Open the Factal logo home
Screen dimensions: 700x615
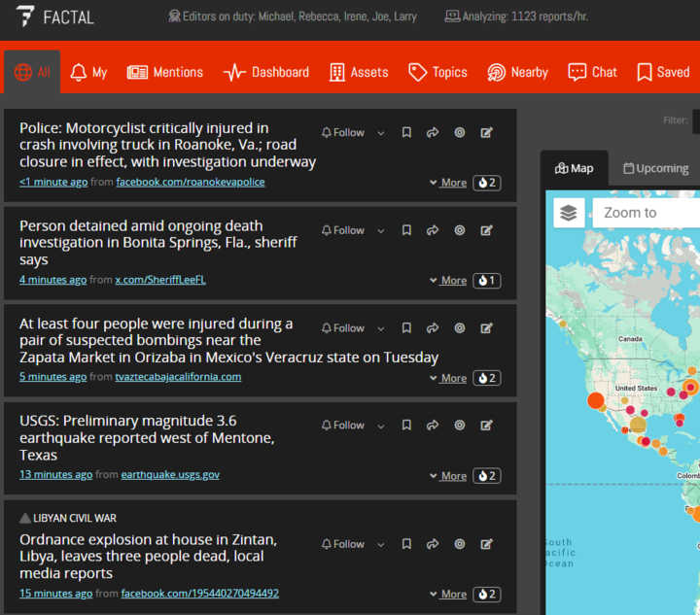tap(55, 17)
